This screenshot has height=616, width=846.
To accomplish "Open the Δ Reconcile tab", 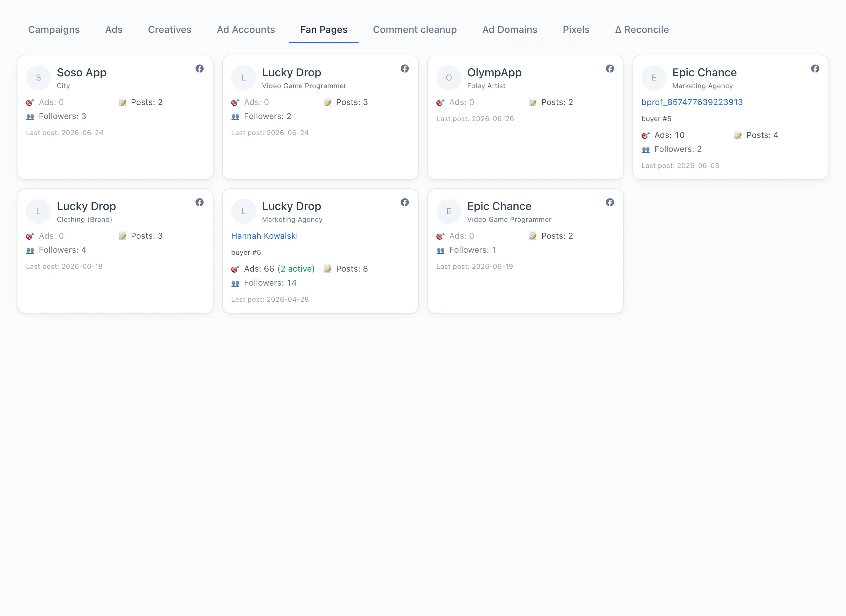I will click(642, 29).
